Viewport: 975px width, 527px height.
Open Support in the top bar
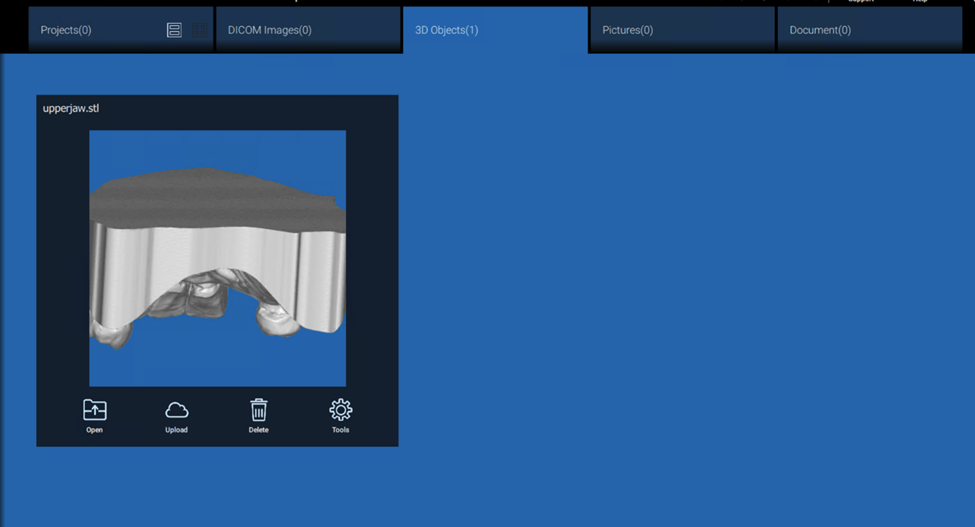[861, 1]
